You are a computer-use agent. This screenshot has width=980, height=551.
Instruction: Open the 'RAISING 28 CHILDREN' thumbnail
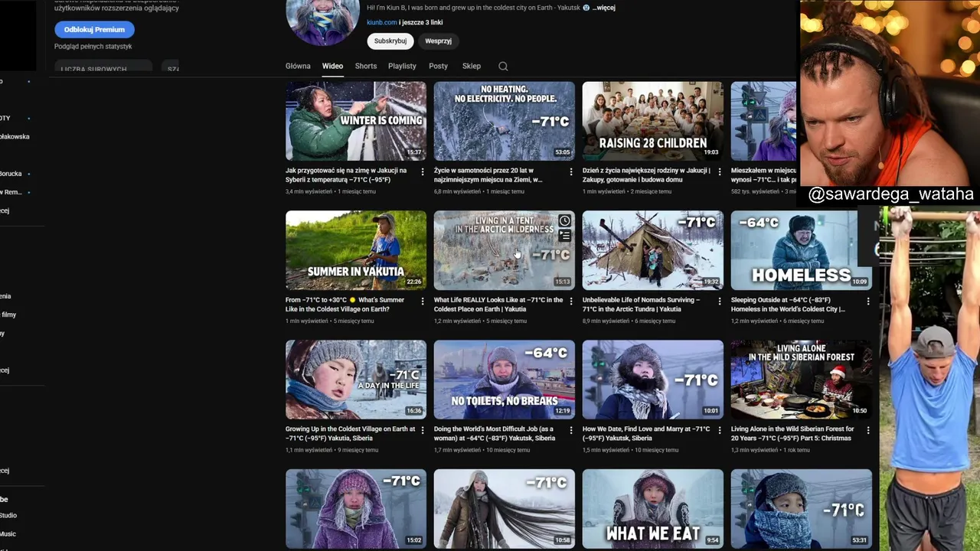point(653,121)
